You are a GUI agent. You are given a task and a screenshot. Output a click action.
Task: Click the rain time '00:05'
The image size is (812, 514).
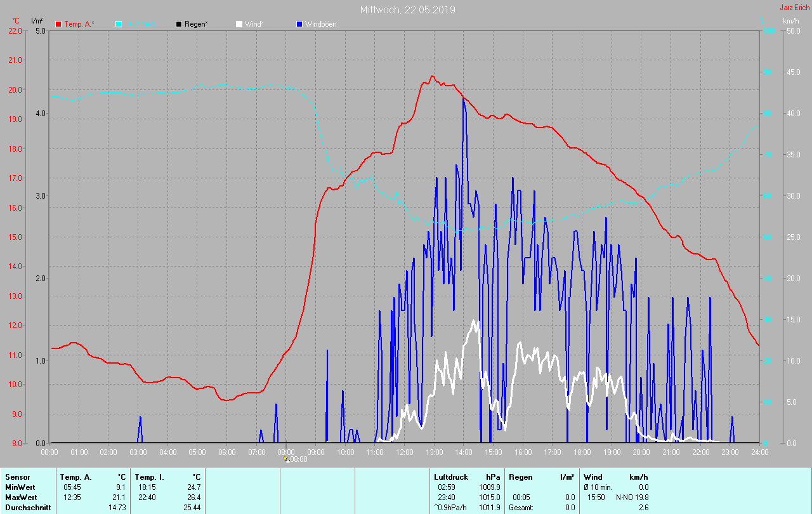pos(521,498)
